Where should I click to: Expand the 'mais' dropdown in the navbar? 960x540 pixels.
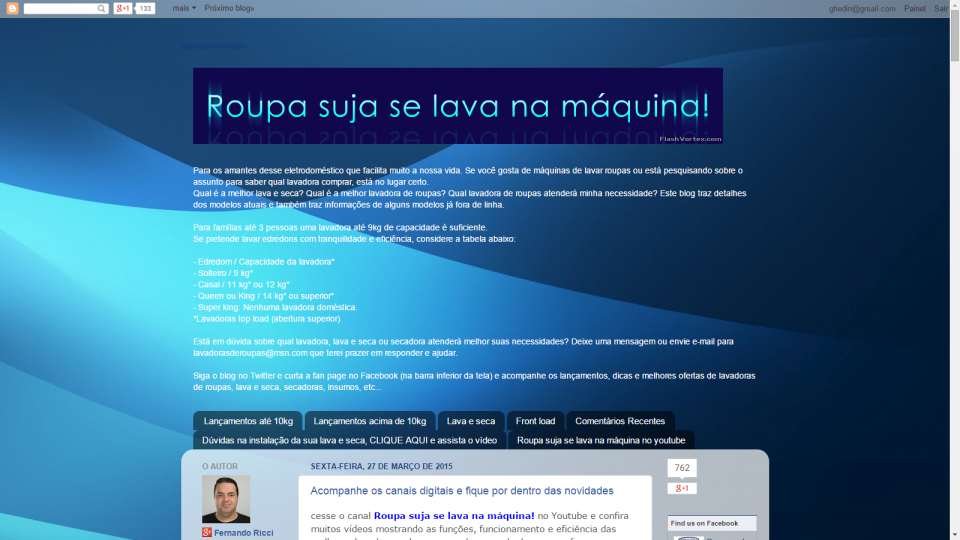click(x=184, y=8)
